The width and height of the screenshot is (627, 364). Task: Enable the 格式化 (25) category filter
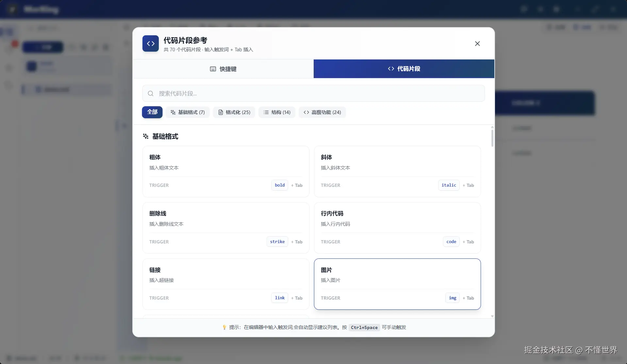[x=234, y=112]
